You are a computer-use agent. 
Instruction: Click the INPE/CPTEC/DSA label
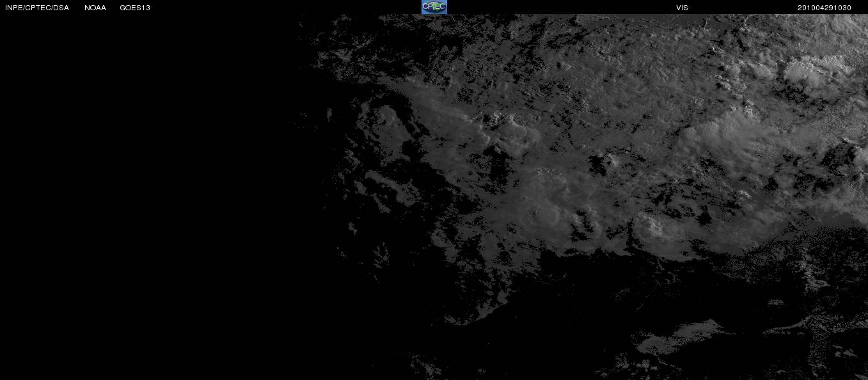coord(37,8)
